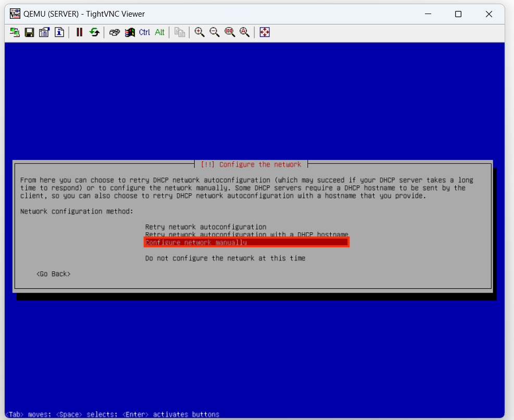The image size is (514, 420).
Task: Click the New connection toolbar icon
Action: (15, 32)
